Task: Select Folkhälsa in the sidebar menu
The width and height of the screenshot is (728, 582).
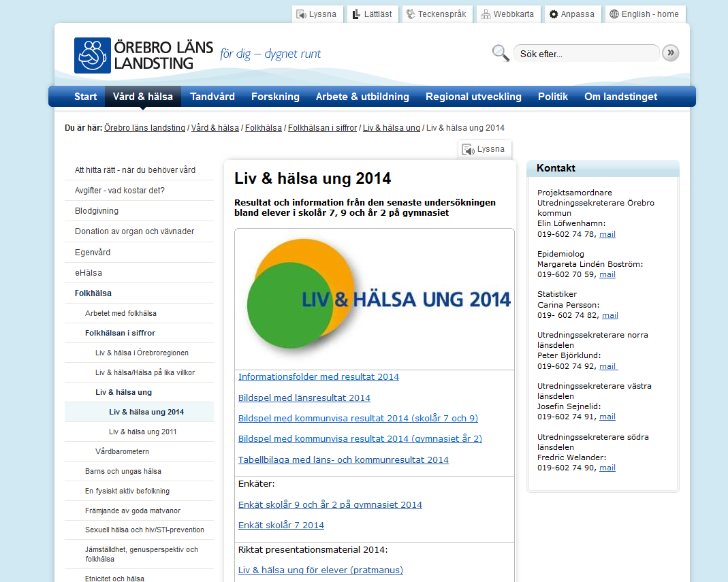Action: pos(140,293)
